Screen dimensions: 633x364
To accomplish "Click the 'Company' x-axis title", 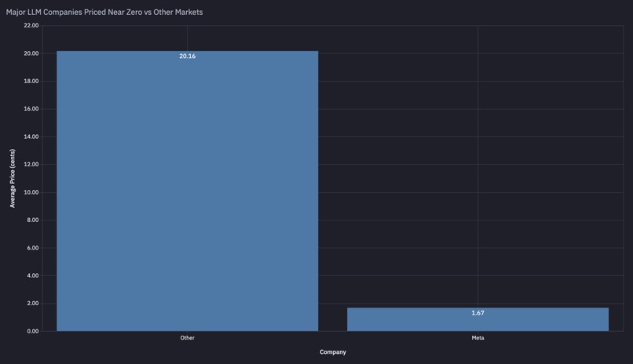I will pos(333,352).
